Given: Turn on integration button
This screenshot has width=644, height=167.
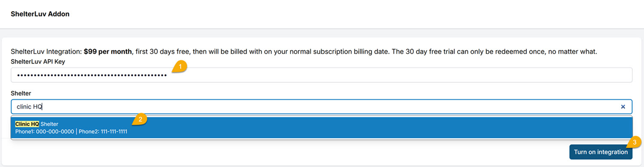Looking at the screenshot, I should pyautogui.click(x=601, y=152).
